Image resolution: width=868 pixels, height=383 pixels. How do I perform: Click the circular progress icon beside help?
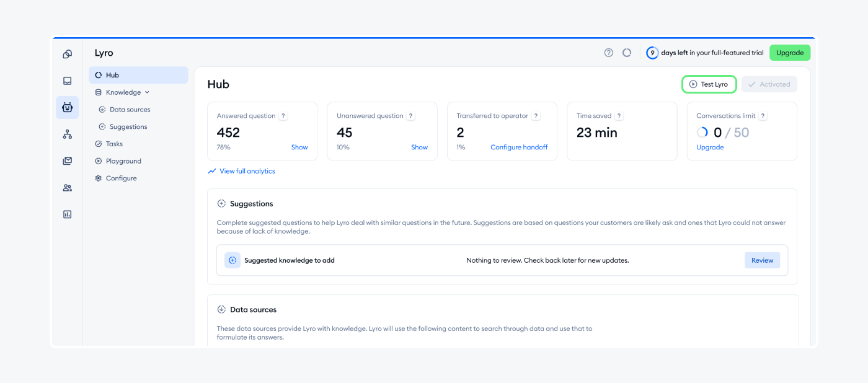[x=627, y=53]
